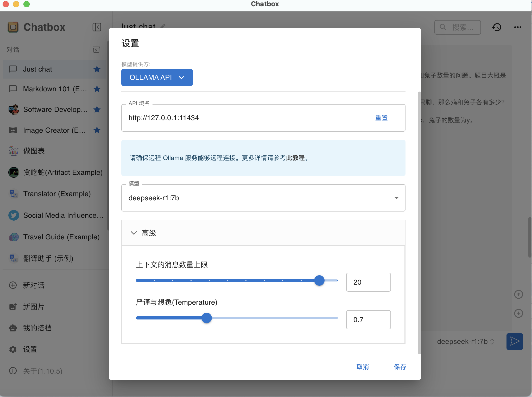Unstar the Markdown 101 conversation

97,89
